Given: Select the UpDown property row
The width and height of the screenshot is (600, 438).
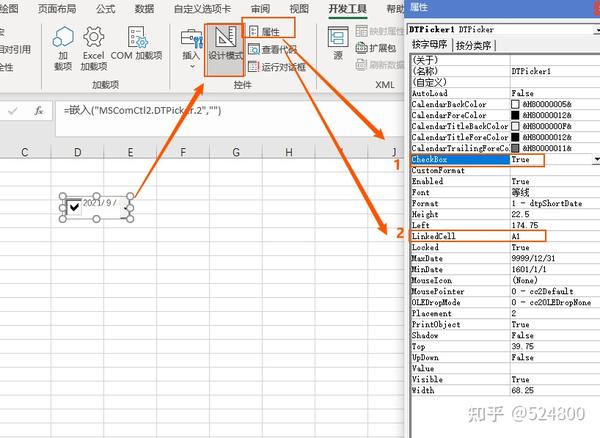Looking at the screenshot, I should coord(505,358).
